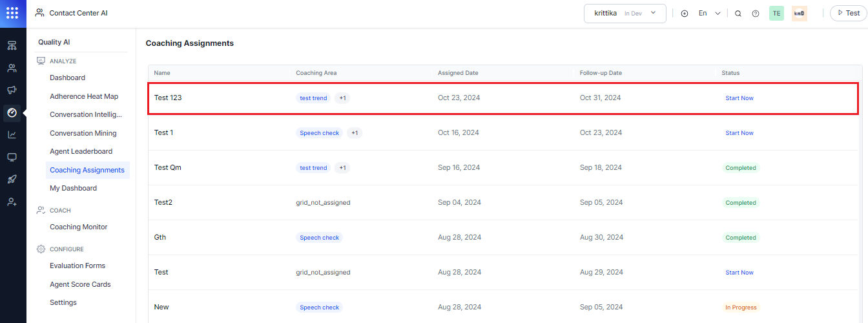Click the help question mark icon
This screenshot has height=323, width=868.
(x=756, y=13)
